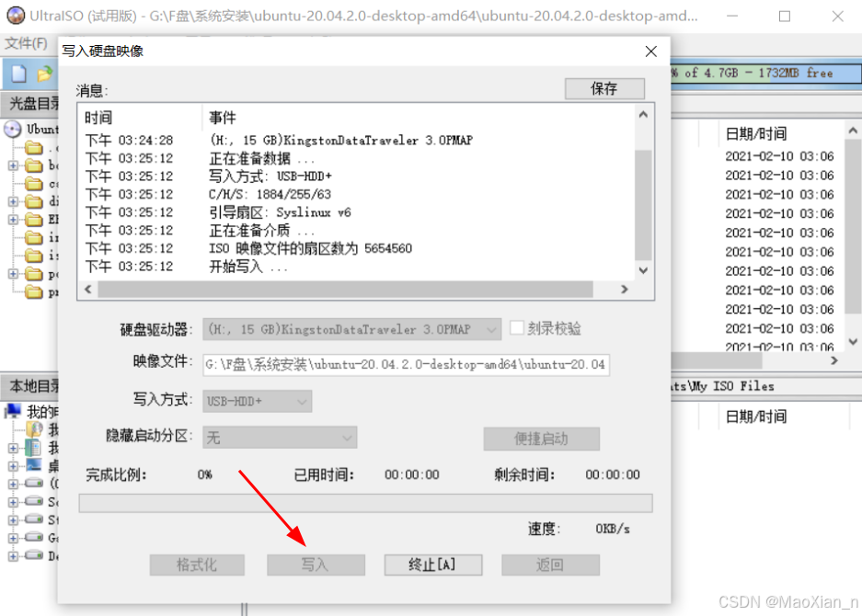
Task: Click the New file toolbar icon
Action: pos(18,74)
